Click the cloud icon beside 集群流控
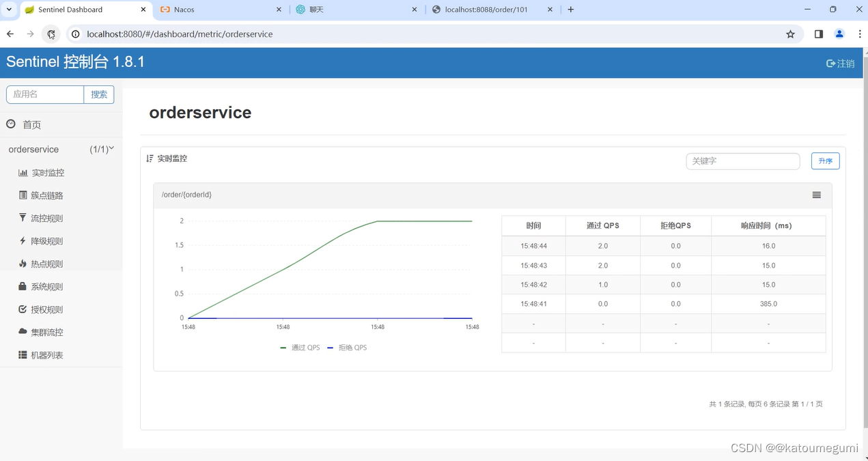The width and height of the screenshot is (868, 461). tap(23, 331)
